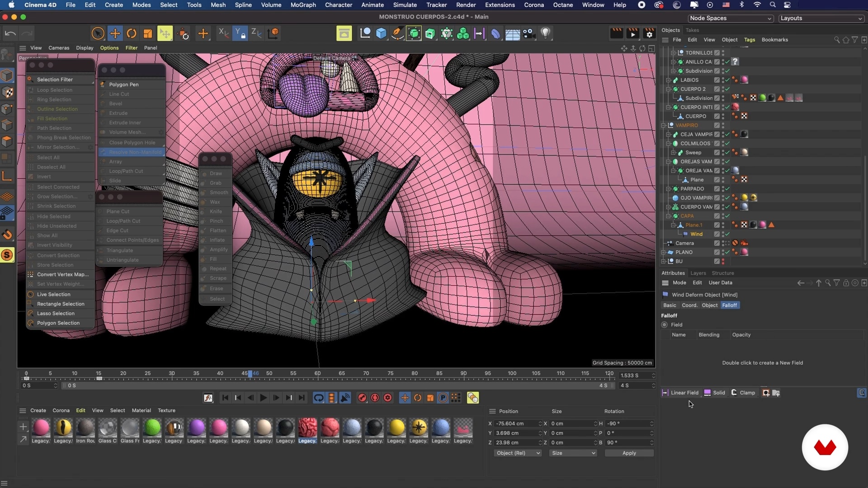The image size is (868, 488).
Task: Collapse the VAMPIRO object tree
Action: [x=663, y=125]
